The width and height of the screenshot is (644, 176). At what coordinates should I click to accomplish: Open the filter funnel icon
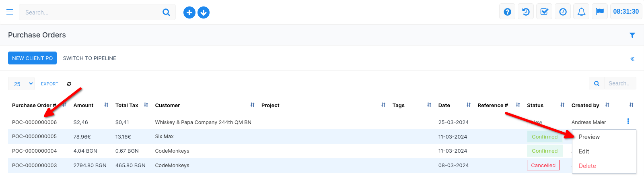[632, 35]
